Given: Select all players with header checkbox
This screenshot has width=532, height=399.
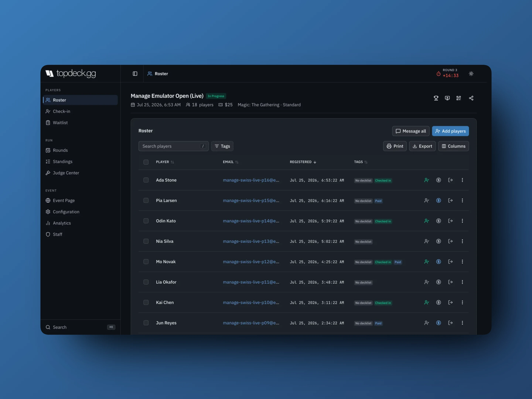Looking at the screenshot, I should [x=146, y=162].
